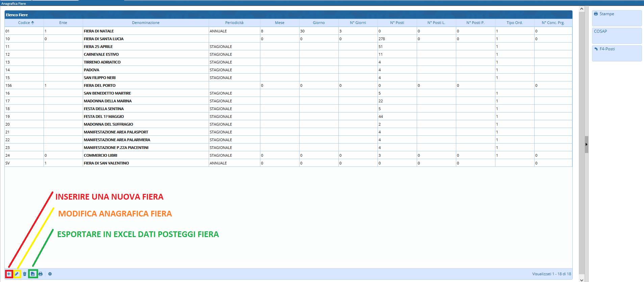This screenshot has height=282, width=644.
Task: Click the N° Posti column header
Action: coord(397,23)
